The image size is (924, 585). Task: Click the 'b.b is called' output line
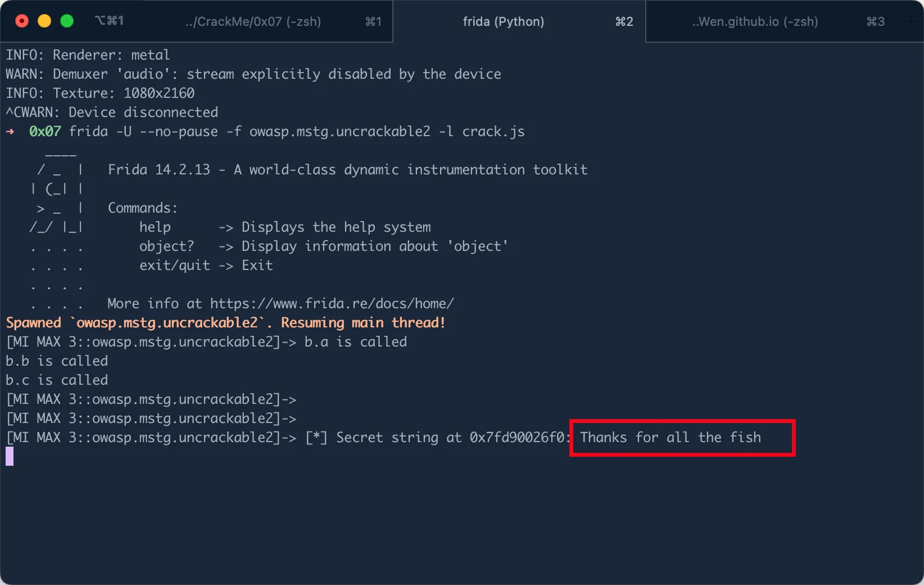point(57,361)
